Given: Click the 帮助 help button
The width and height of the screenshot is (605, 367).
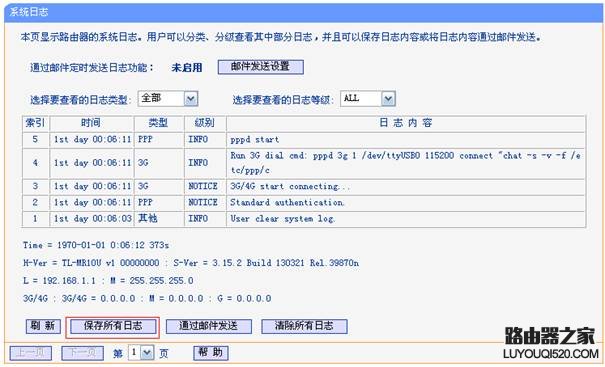Looking at the screenshot, I should [x=211, y=352].
